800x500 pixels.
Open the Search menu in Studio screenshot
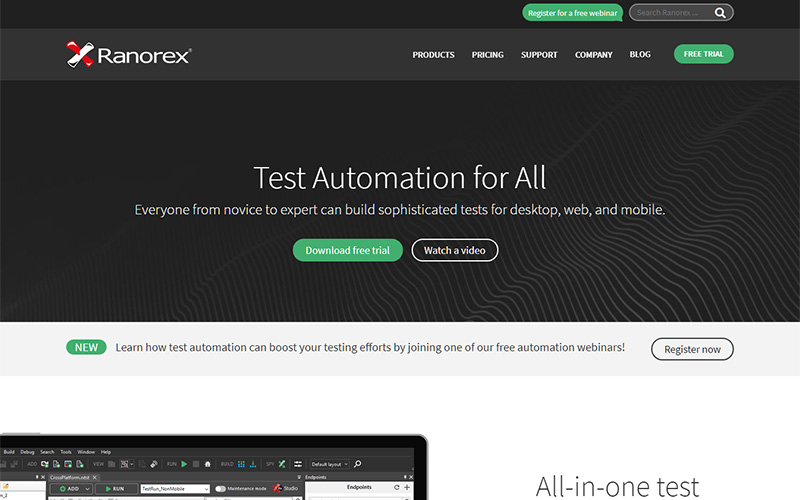47,452
